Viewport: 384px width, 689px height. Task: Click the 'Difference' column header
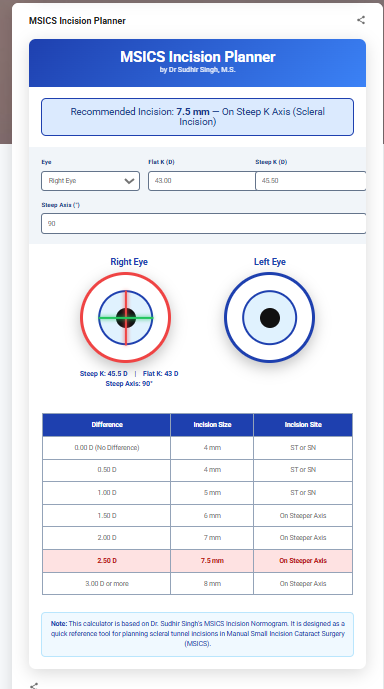[107, 424]
